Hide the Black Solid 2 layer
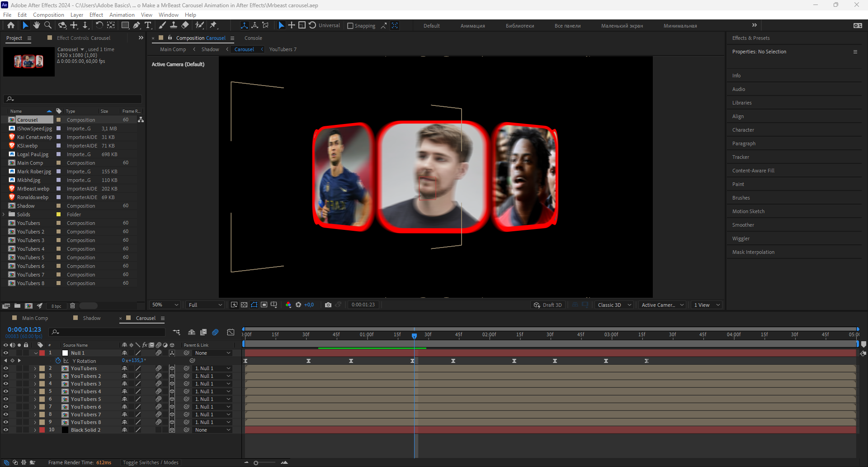 click(x=6, y=430)
